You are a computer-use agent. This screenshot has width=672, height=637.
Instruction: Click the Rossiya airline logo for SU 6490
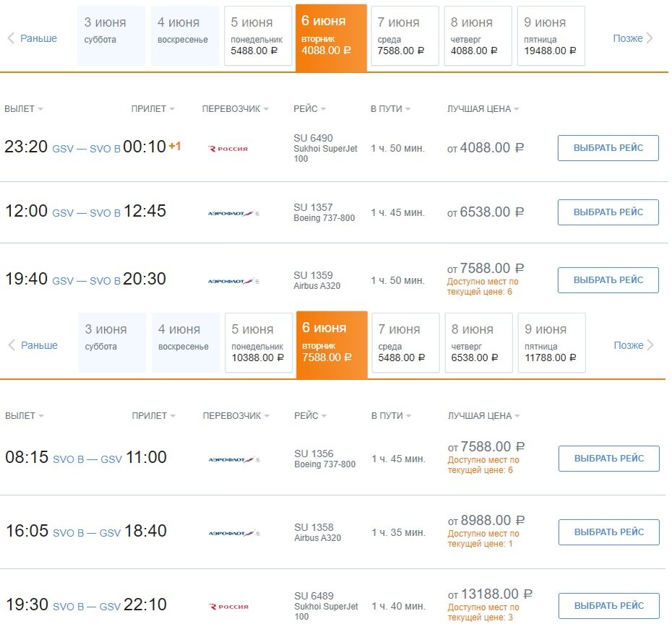[228, 149]
